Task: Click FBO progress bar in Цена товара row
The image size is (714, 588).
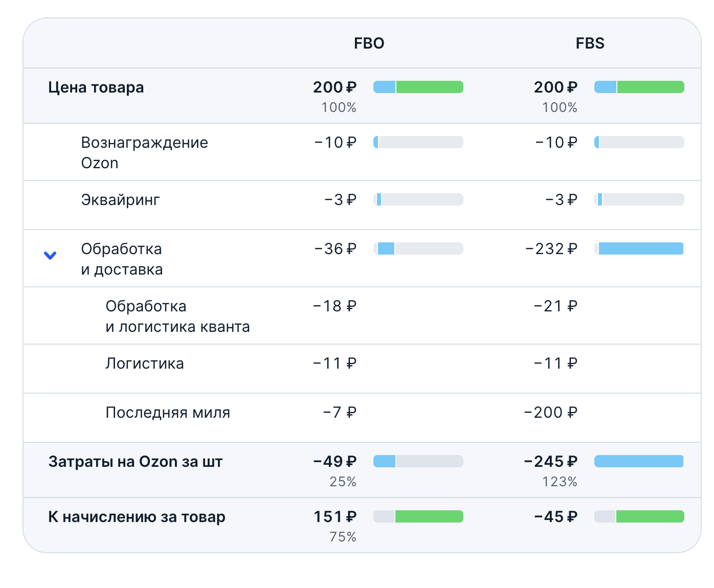Action: pos(418,87)
